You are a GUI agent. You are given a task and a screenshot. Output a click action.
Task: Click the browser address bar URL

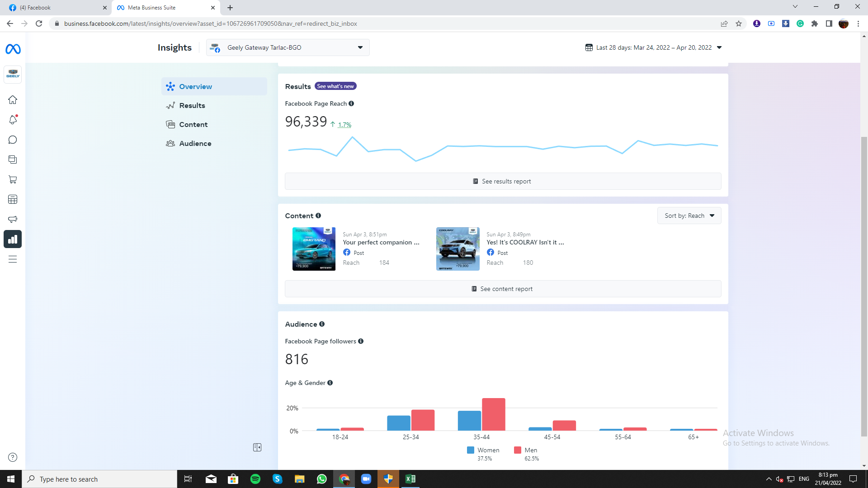(x=210, y=23)
